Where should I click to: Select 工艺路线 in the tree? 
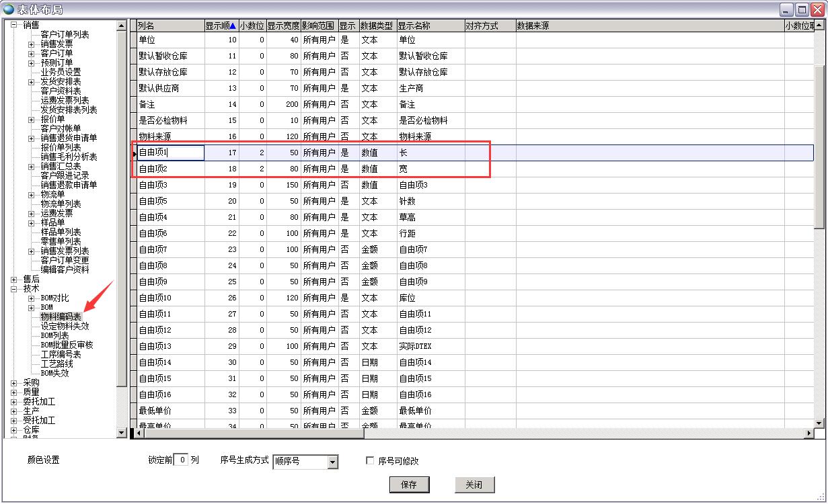click(57, 364)
